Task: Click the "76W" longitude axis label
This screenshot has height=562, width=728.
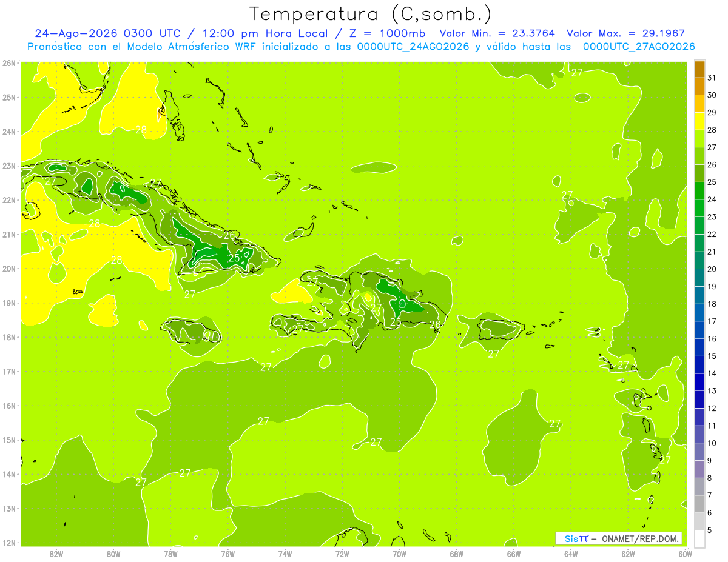Action: (227, 554)
